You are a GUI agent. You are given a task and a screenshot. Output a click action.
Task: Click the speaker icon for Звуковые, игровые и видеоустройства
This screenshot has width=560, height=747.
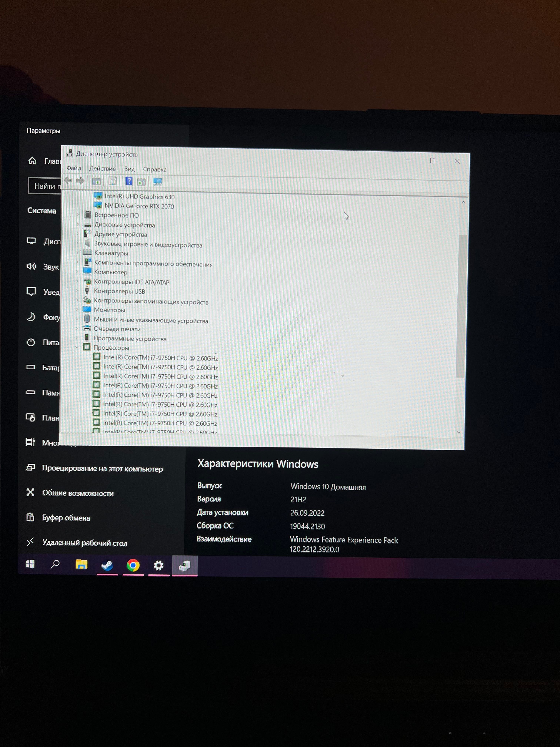(87, 243)
